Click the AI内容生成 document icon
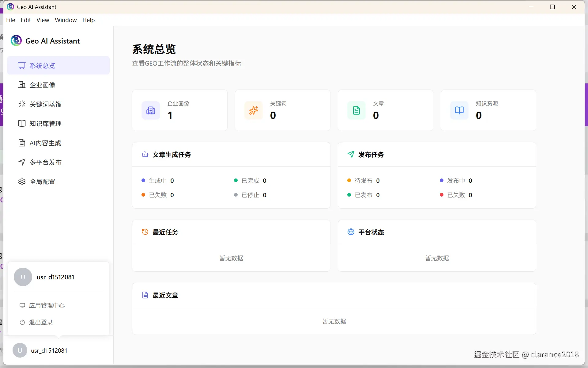This screenshot has width=588, height=368. click(22, 143)
